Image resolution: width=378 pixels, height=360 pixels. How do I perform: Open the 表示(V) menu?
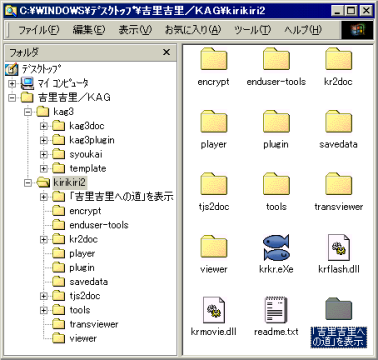coord(135,30)
